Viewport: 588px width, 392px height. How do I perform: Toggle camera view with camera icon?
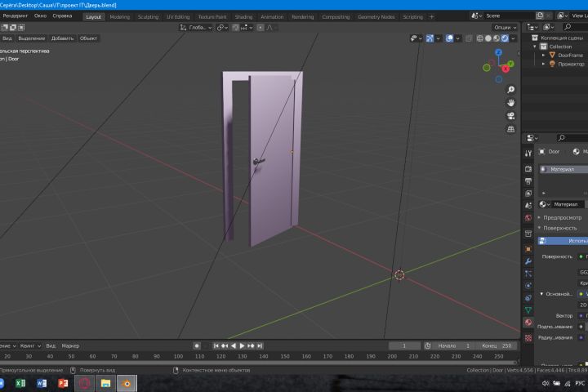tap(510, 116)
